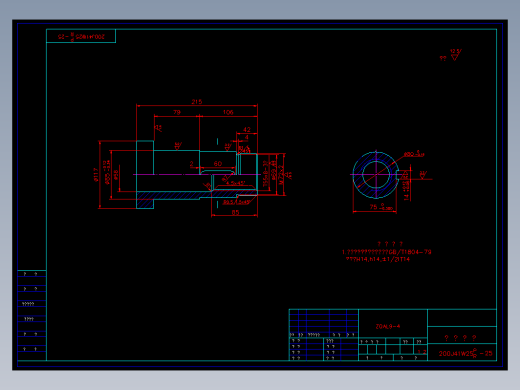Click the overall length dimension "215"
The height and width of the screenshot is (390, 520).
coord(197,102)
